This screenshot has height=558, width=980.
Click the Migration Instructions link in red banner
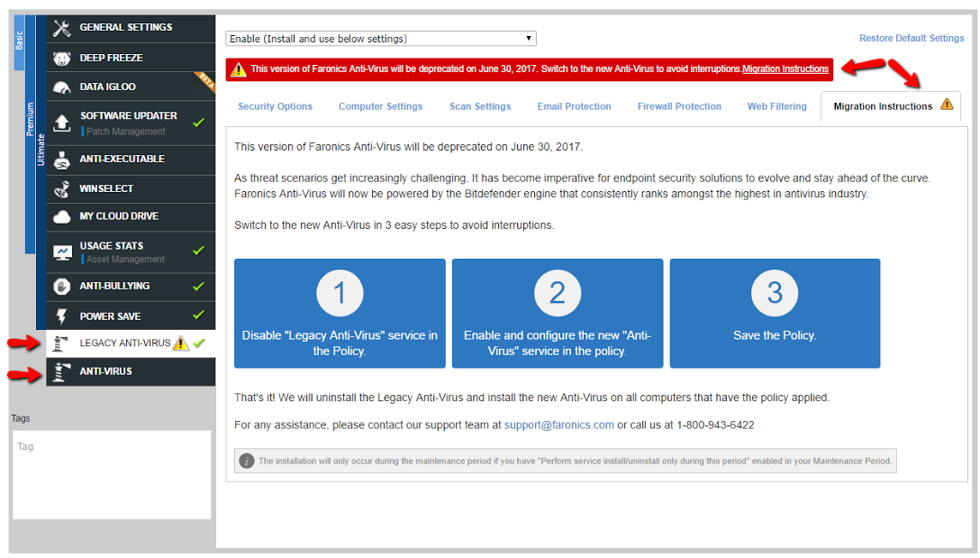[x=785, y=69]
